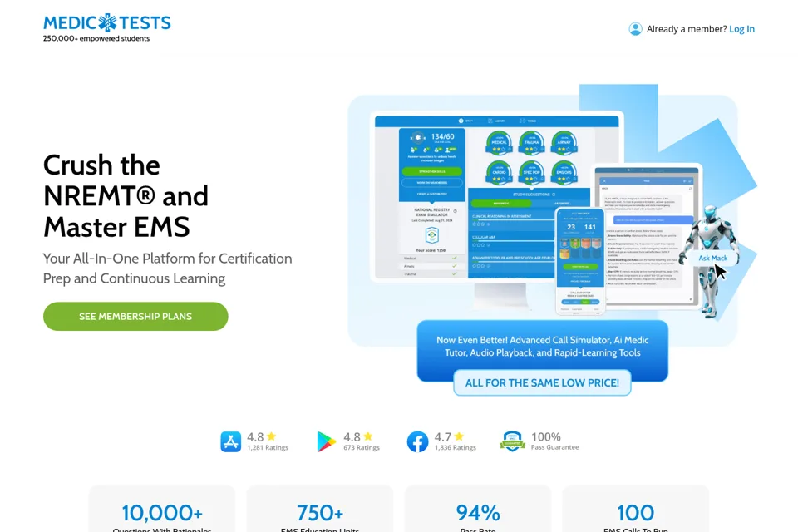Click the '1,836 Ratings' text
Image resolution: width=798 pixels, height=532 pixels.
(456, 447)
